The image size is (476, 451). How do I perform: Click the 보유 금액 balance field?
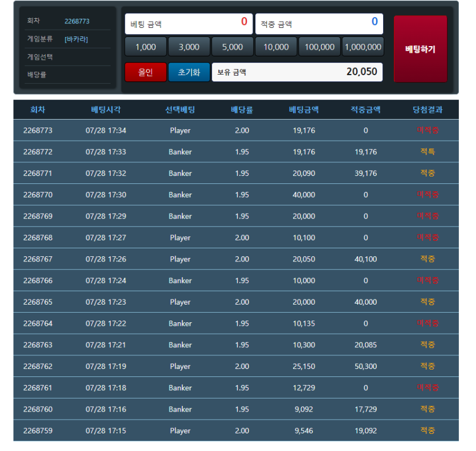(x=297, y=72)
